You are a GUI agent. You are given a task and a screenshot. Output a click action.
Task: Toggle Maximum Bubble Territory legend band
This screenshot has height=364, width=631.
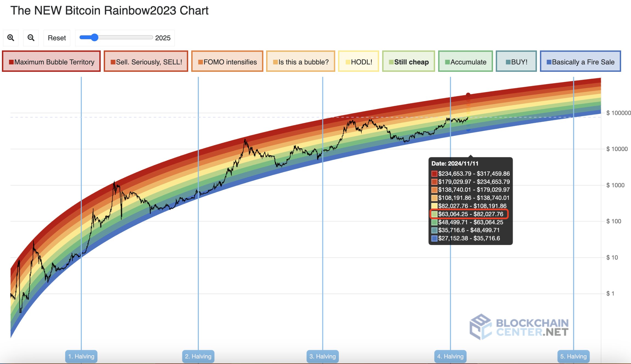click(x=51, y=62)
